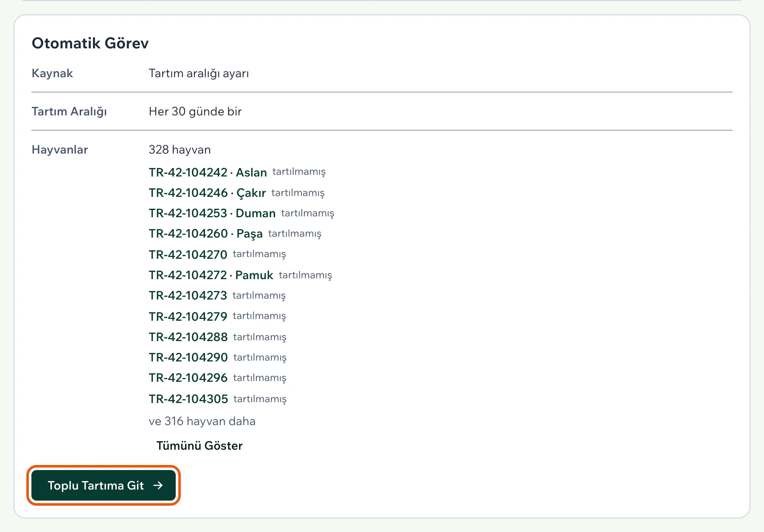Image resolution: width=764 pixels, height=532 pixels.
Task: Open animal TR-42-104272 · Pamuk
Action: click(x=211, y=275)
